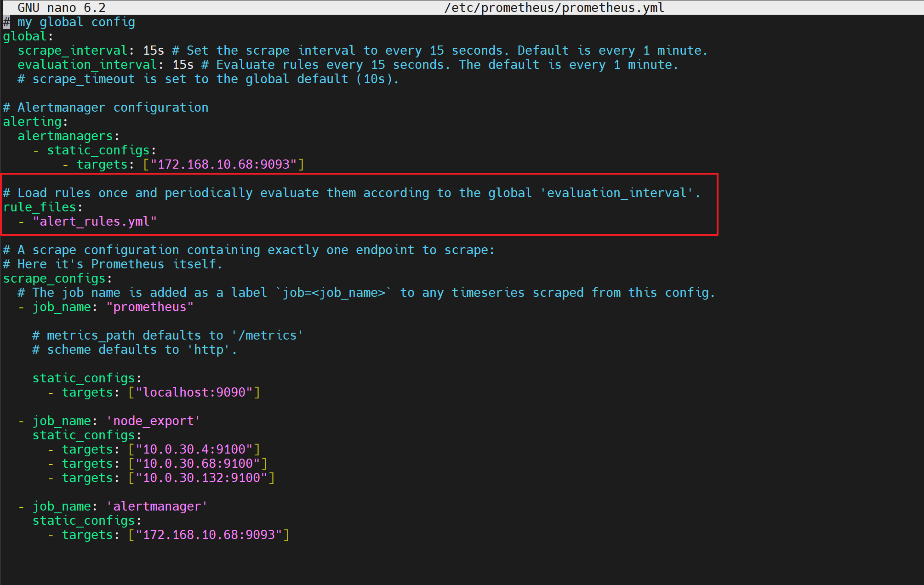This screenshot has width=924, height=585.
Task: Click job_name 'node_export' value
Action: tap(153, 421)
